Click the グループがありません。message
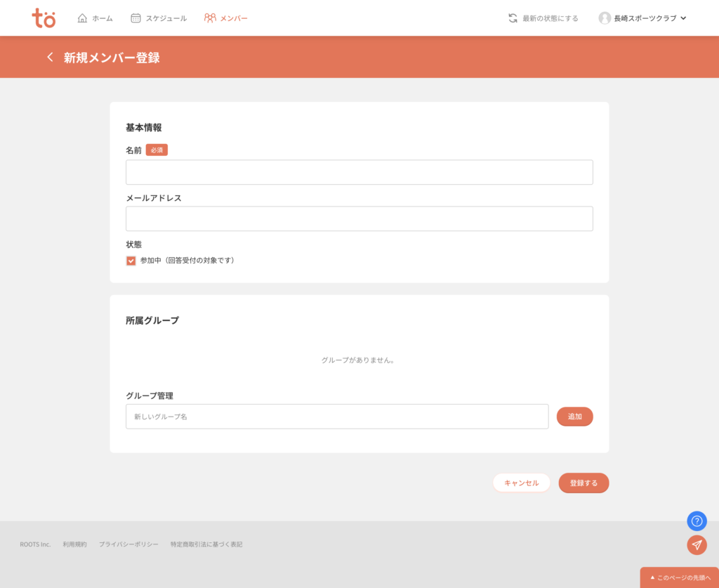719x588 pixels. pos(358,360)
